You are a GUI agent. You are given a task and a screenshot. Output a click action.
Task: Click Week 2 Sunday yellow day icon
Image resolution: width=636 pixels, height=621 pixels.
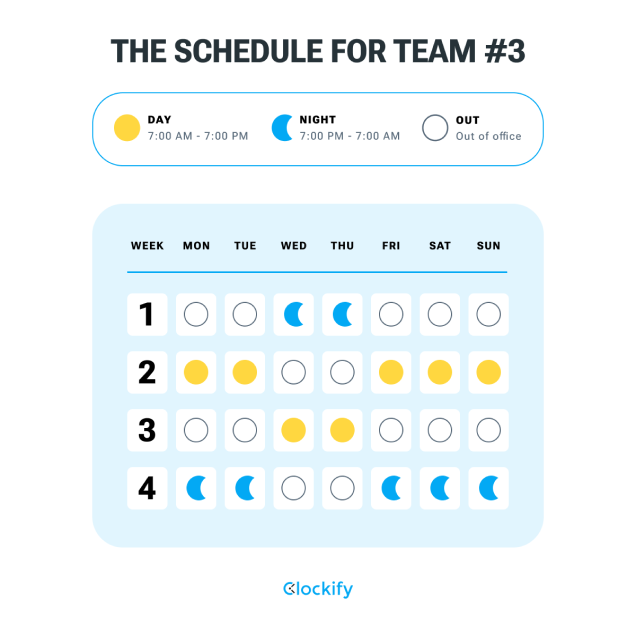[488, 372]
